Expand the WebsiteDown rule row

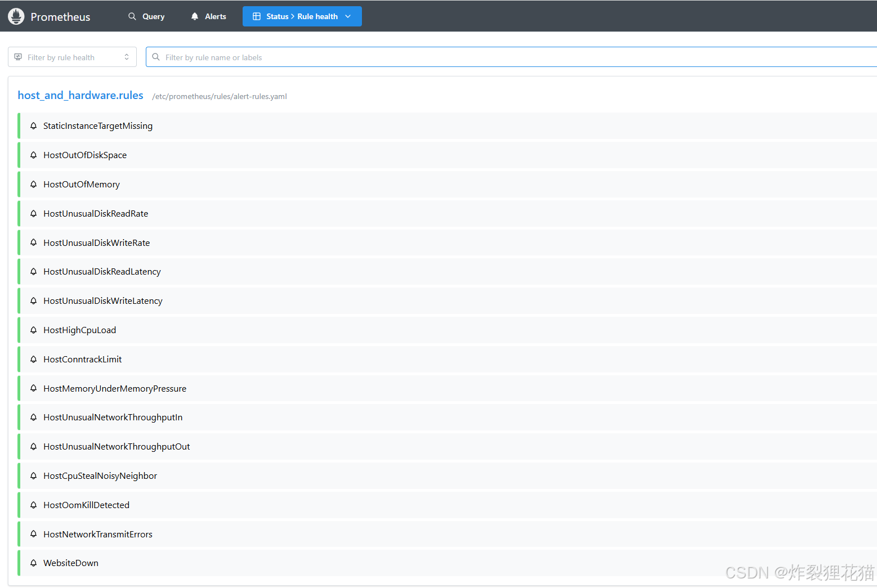coord(448,563)
